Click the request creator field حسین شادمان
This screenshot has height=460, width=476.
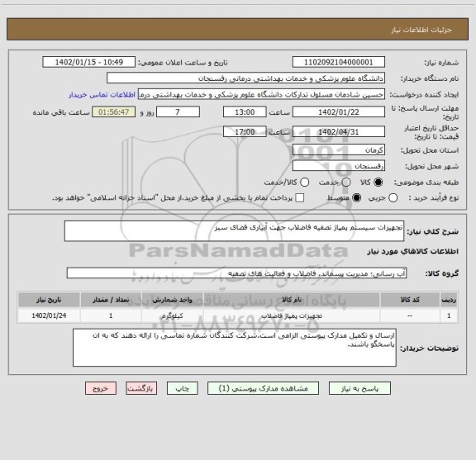pos(261,94)
